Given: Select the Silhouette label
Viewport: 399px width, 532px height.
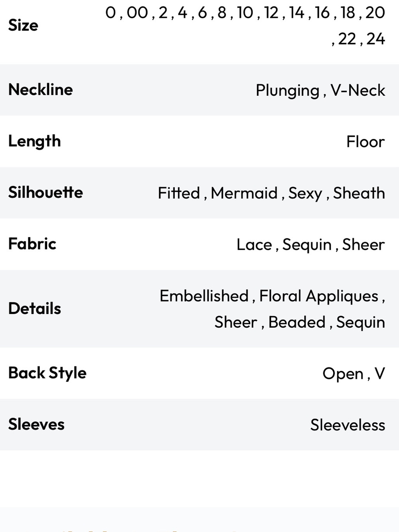Looking at the screenshot, I should pyautogui.click(x=45, y=193).
